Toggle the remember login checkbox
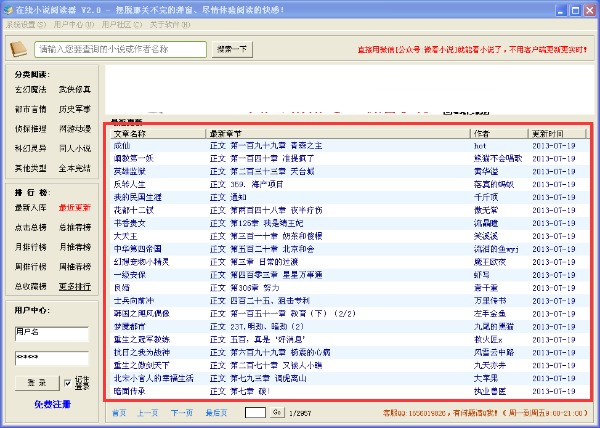 click(x=68, y=382)
